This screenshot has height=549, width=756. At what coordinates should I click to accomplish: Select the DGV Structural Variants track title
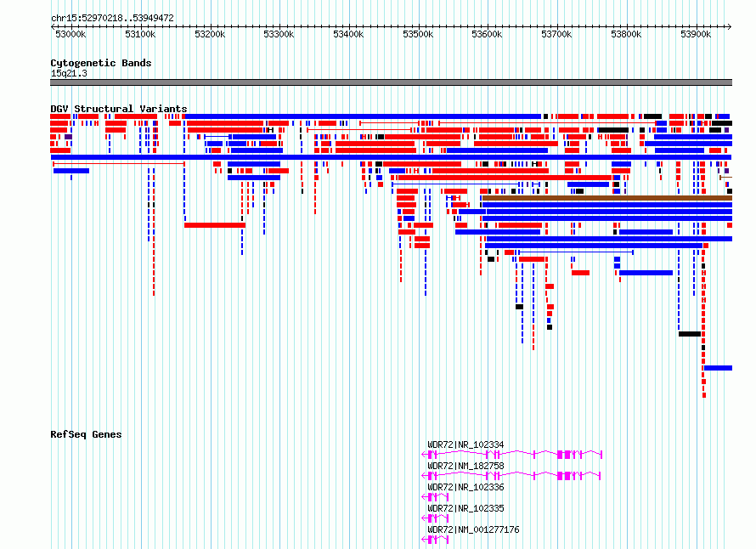pyautogui.click(x=119, y=109)
